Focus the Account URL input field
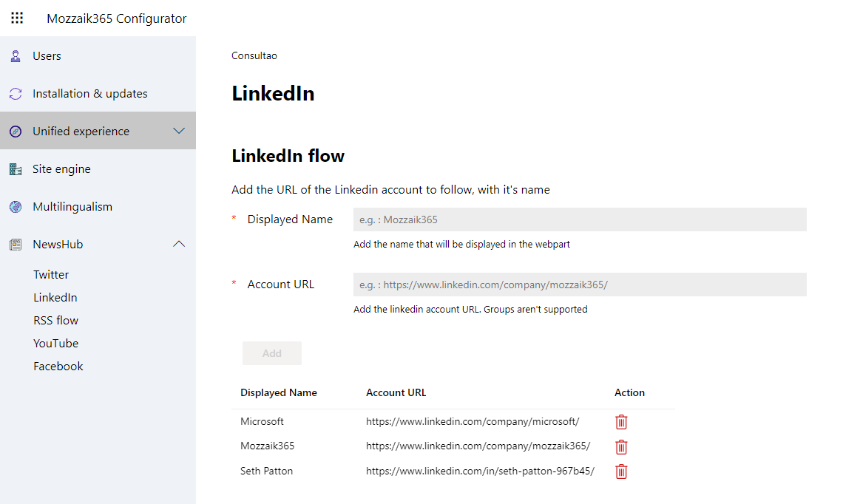This screenshot has height=504, width=843. tap(580, 285)
